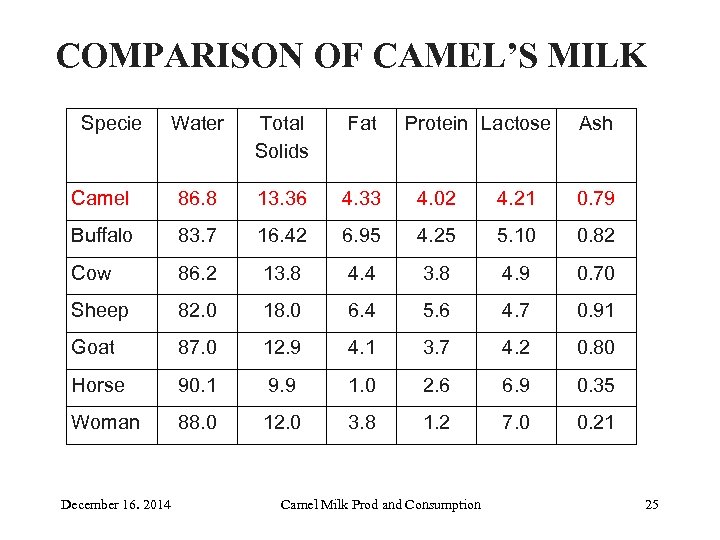Select the 'Camel' row label
The width and height of the screenshot is (720, 540).
[100, 198]
